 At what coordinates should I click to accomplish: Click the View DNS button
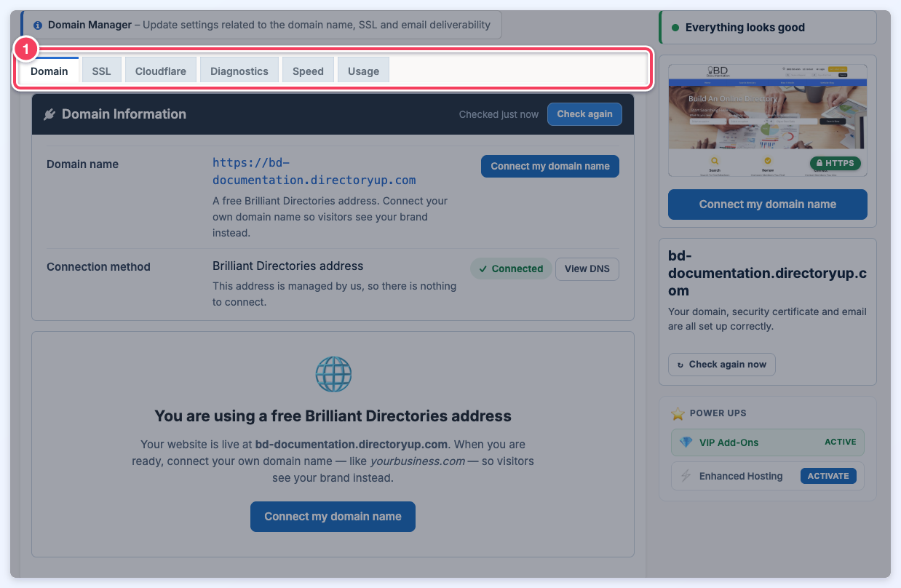[x=587, y=269]
